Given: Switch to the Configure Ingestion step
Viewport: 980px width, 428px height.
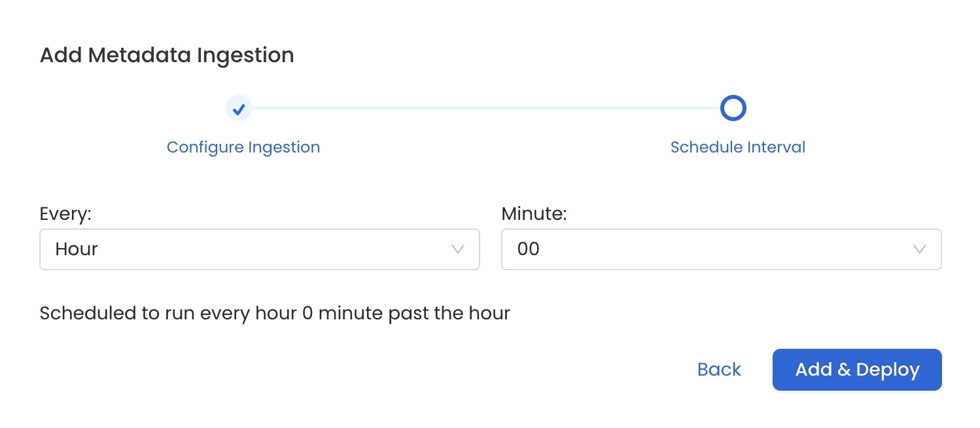Looking at the screenshot, I should coord(243,147).
